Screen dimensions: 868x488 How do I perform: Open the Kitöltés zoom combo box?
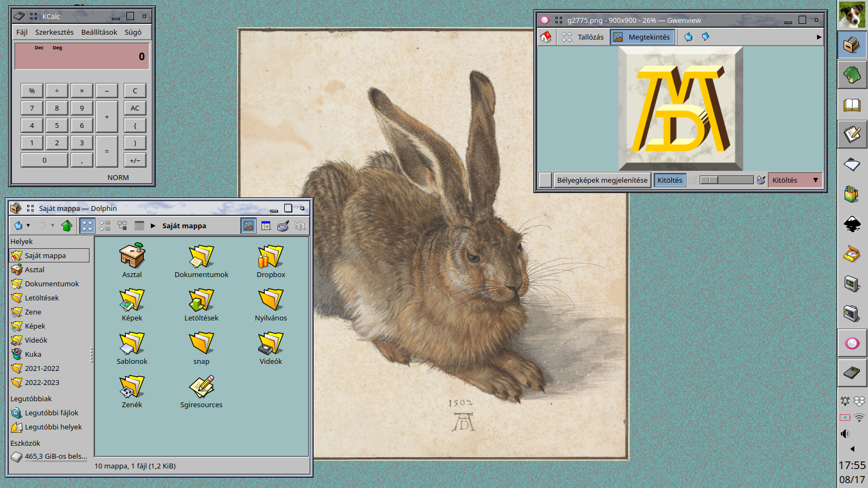click(795, 180)
